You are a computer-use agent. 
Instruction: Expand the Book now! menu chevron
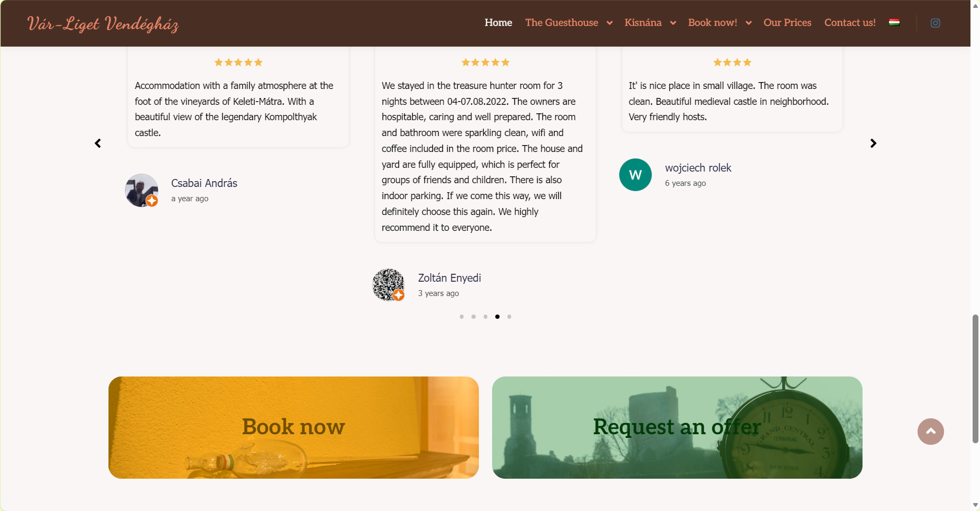click(749, 23)
